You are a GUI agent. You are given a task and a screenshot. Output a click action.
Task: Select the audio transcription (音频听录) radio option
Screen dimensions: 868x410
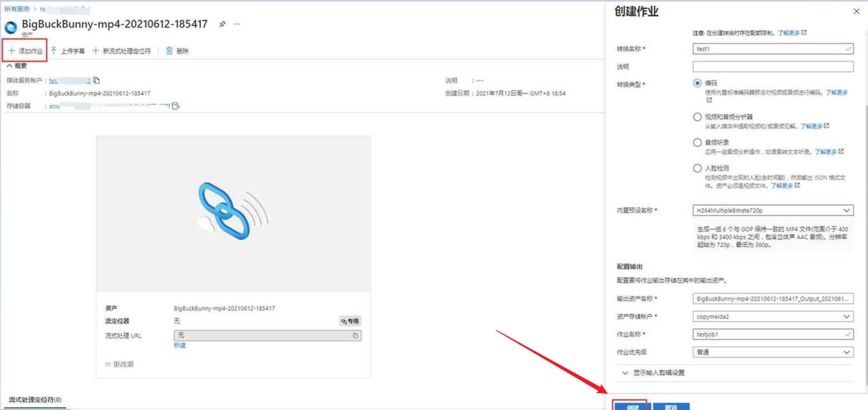697,142
